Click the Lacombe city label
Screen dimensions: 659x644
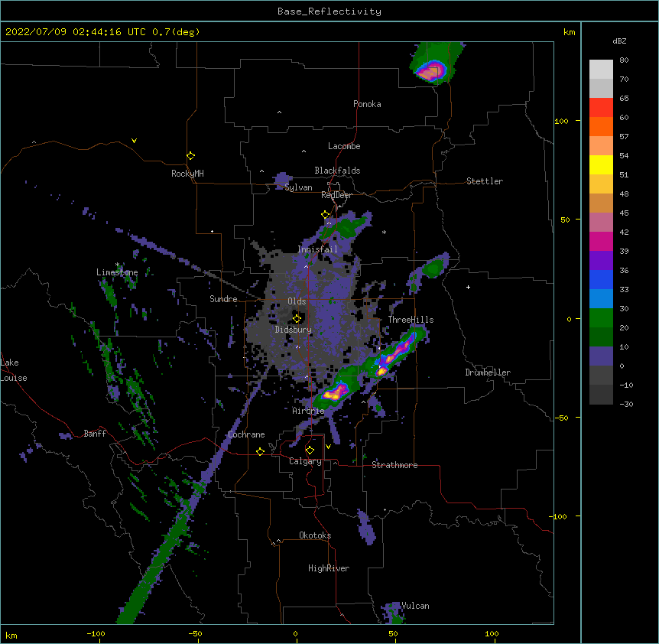[x=344, y=146]
